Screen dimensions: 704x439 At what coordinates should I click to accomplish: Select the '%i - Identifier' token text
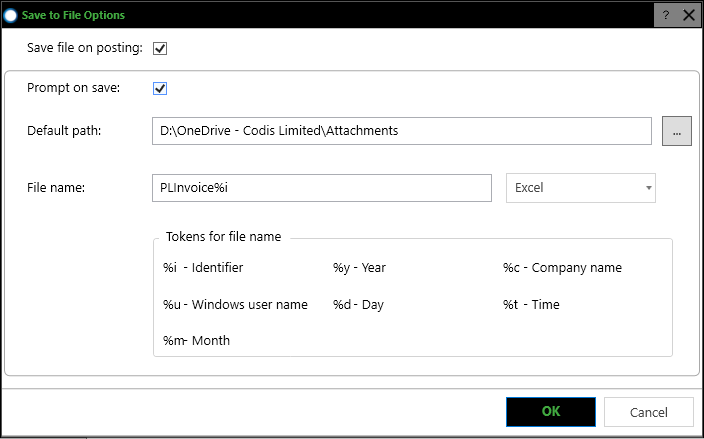pos(203,268)
